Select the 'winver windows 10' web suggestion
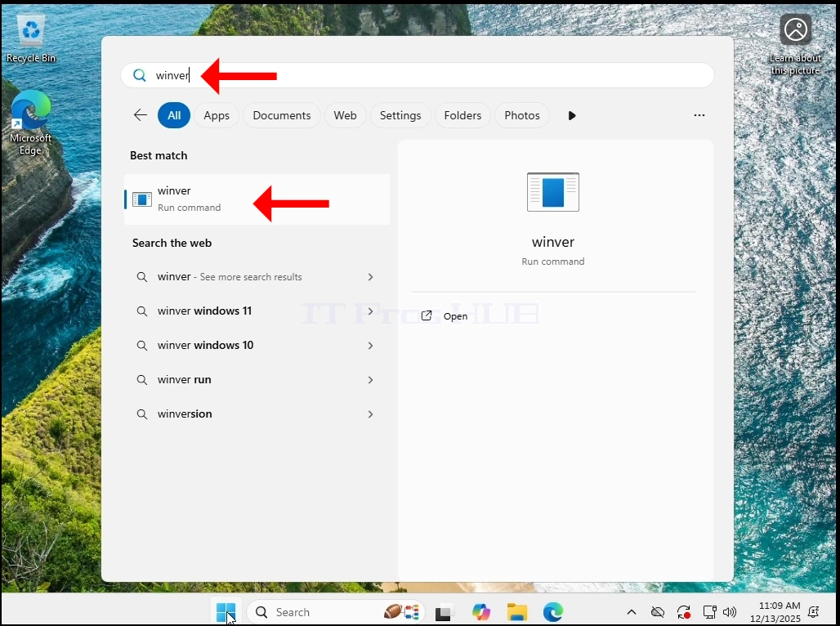This screenshot has height=626, width=840. tap(257, 345)
